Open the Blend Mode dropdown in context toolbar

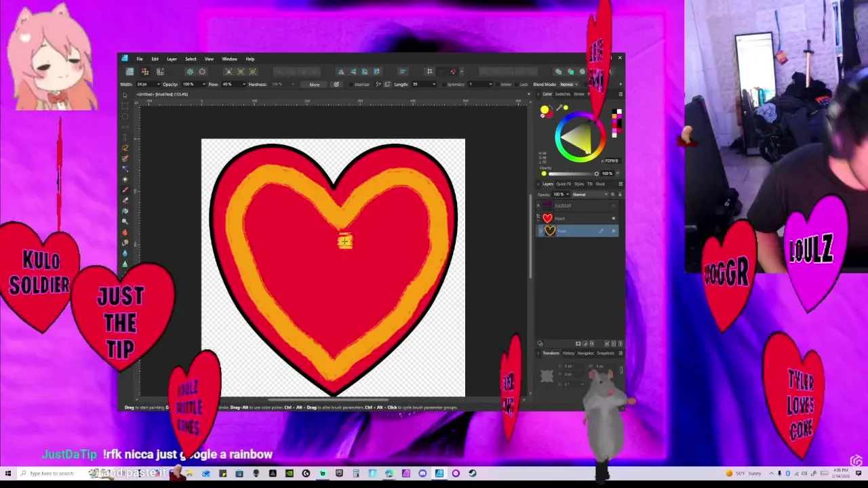(569, 85)
